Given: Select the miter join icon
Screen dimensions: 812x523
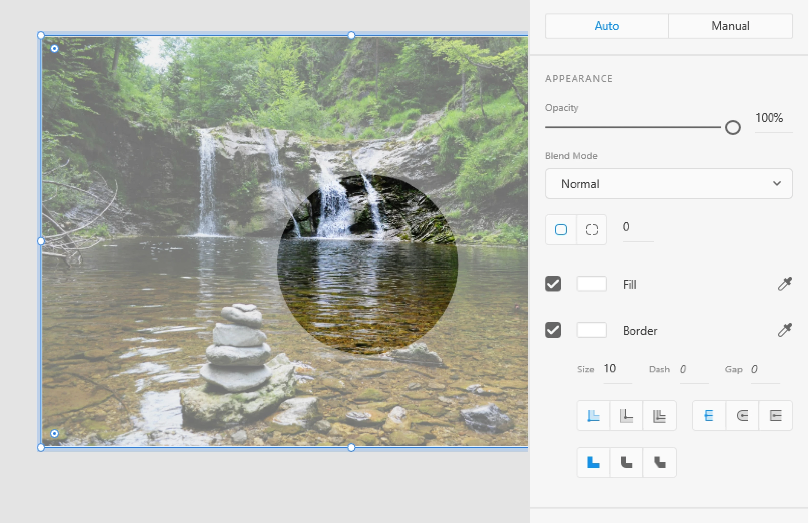Looking at the screenshot, I should (593, 462).
